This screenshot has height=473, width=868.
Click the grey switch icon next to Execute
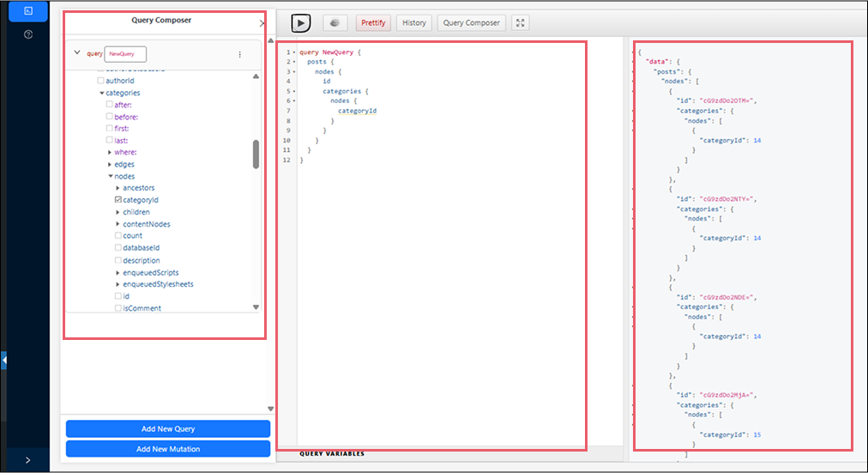tap(335, 23)
